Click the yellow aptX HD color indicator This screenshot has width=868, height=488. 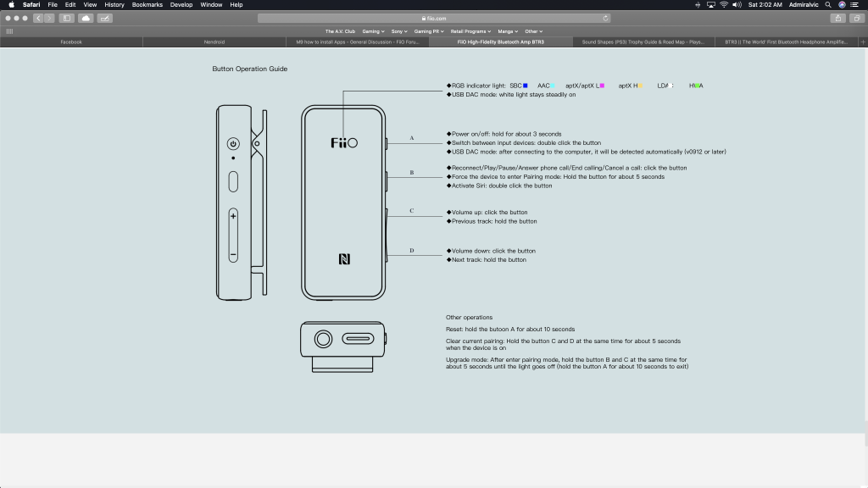pyautogui.click(x=641, y=86)
